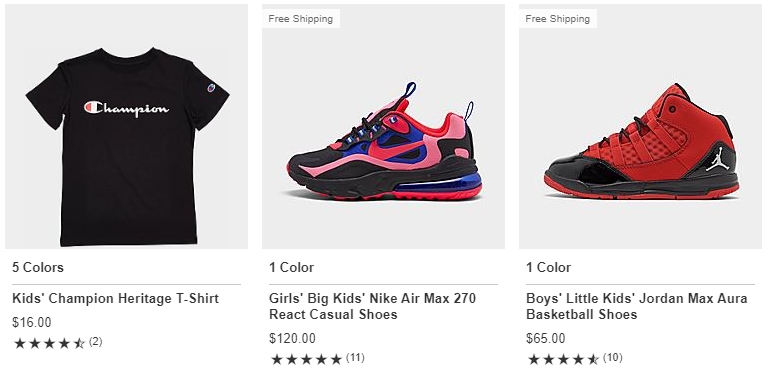
Task: Click the 5 Colors label
Action: [x=38, y=268]
